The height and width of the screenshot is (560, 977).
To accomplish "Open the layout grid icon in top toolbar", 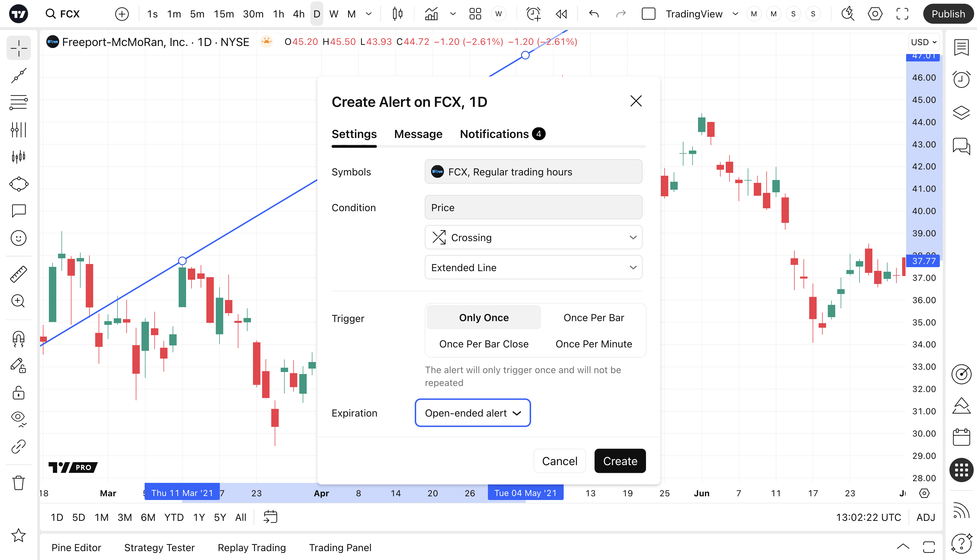I will tap(475, 14).
